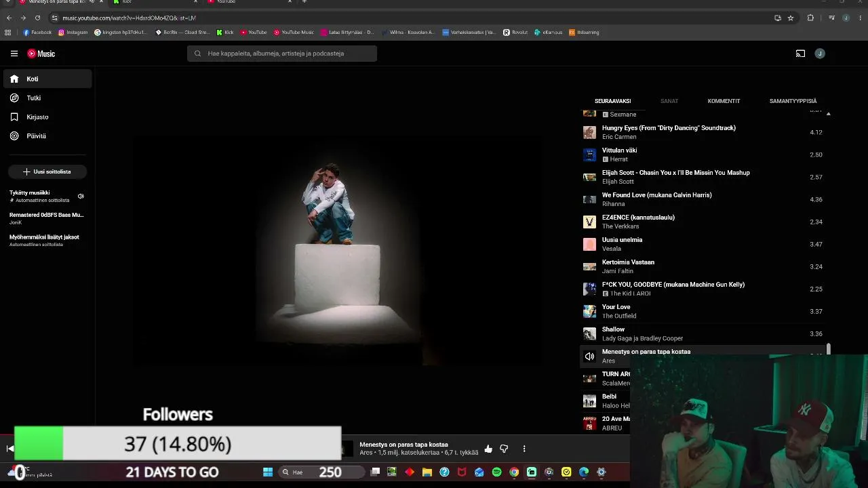Open the itslearning bookmark

(584, 33)
